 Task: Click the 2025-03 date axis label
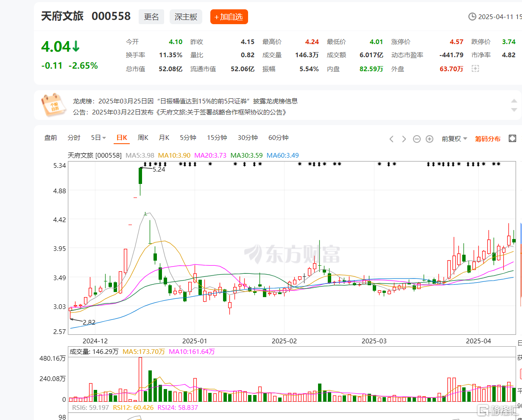(x=374, y=341)
